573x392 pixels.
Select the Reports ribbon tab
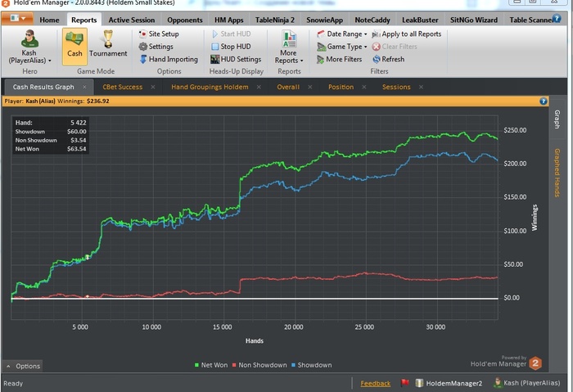pyautogui.click(x=84, y=20)
